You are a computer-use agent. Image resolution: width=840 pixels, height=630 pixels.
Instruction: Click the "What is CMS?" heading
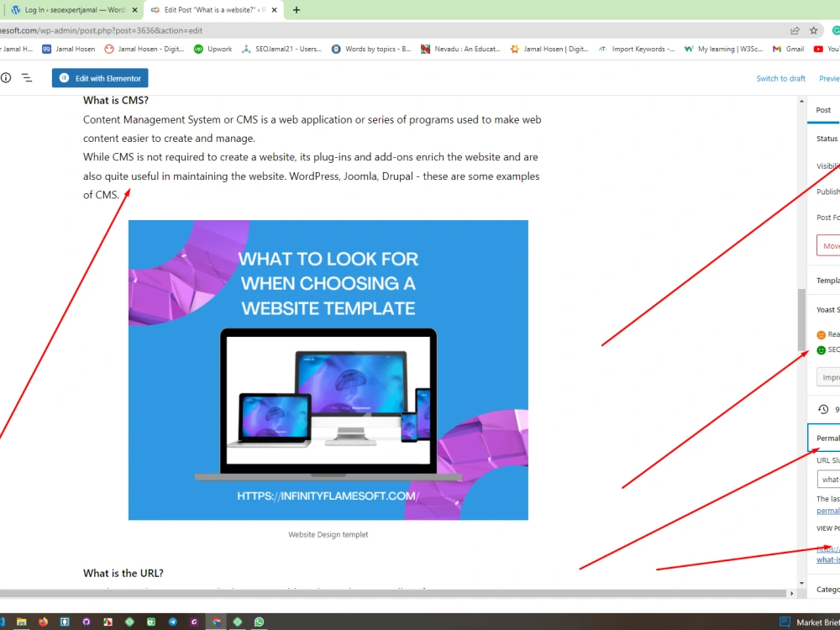[x=116, y=100]
